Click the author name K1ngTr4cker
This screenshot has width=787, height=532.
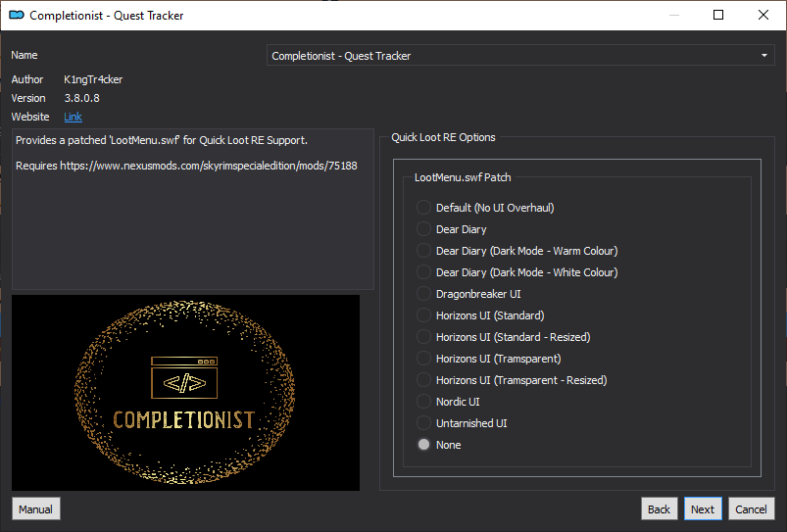(x=93, y=79)
